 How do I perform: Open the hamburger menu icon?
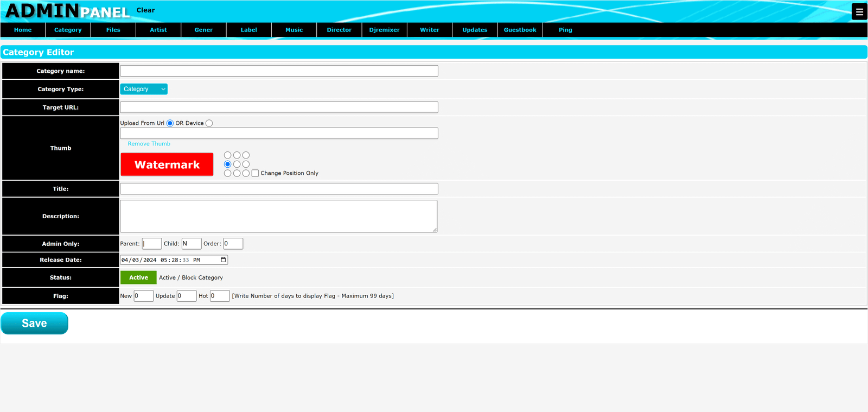[859, 11]
